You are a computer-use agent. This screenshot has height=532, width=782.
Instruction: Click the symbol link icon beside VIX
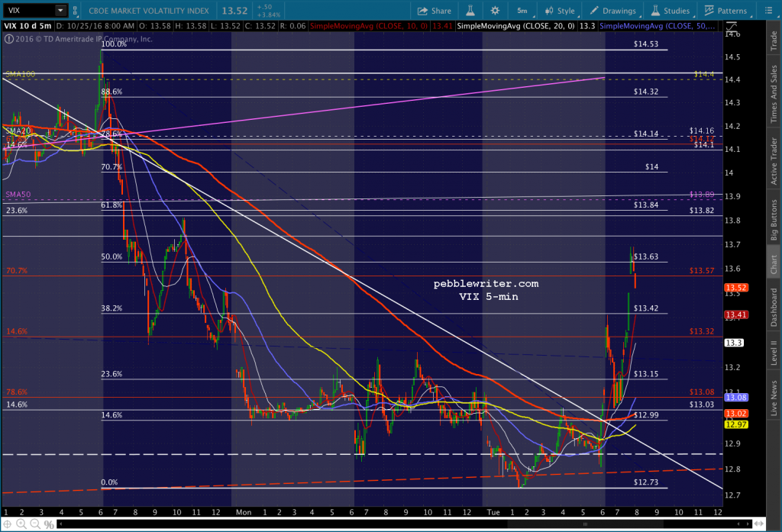click(75, 11)
